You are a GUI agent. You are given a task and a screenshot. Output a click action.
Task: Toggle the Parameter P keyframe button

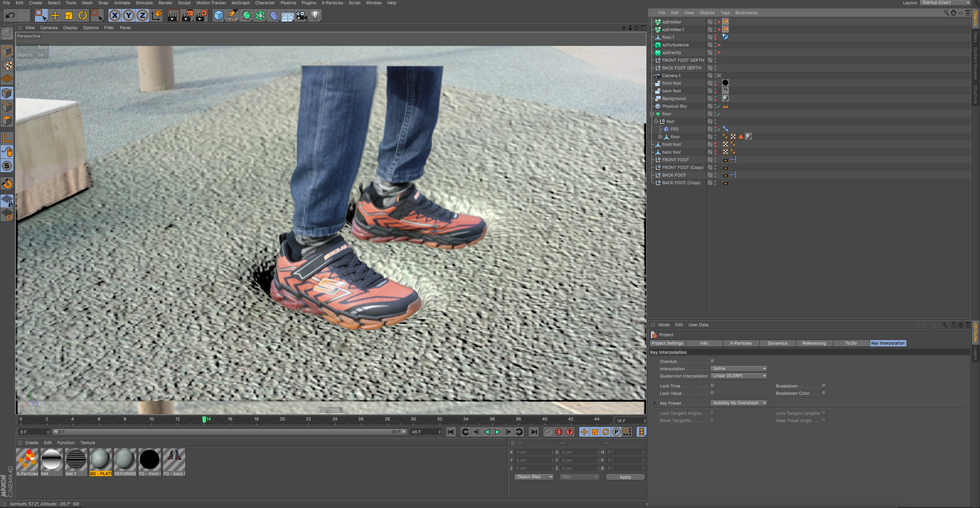[x=617, y=432]
